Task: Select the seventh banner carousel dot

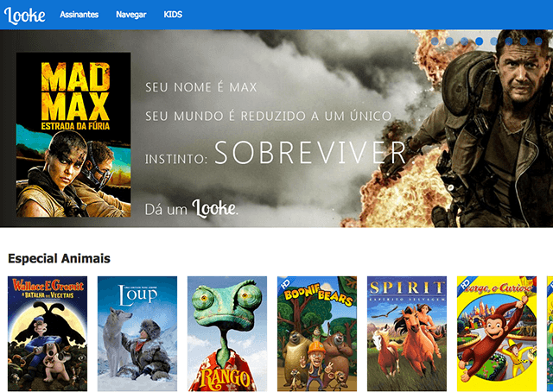Action: [x=524, y=41]
